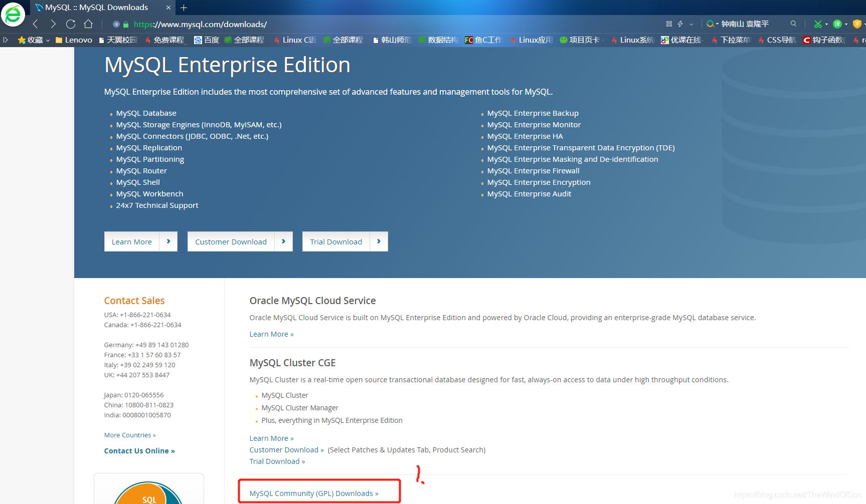
Task: Go back using the back arrow
Action: [36, 24]
